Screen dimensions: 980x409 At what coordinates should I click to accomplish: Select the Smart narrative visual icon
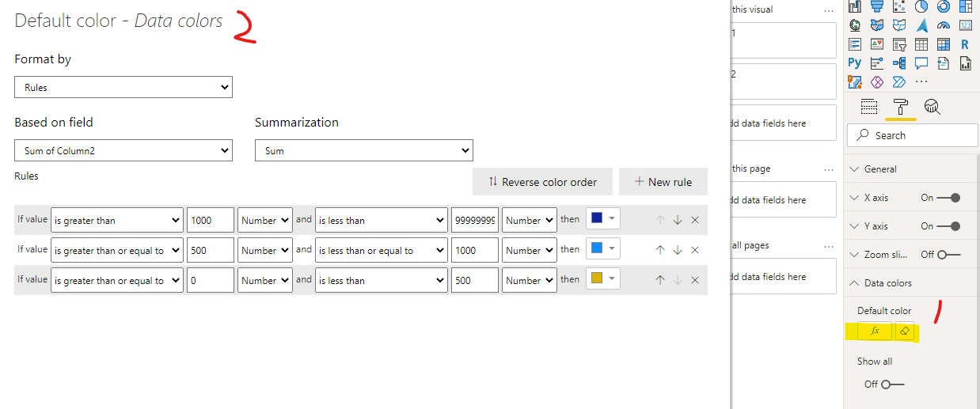click(944, 63)
